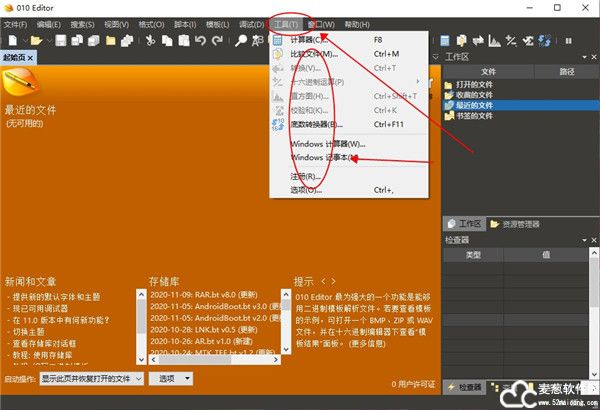600x410 pixels.
Task: Open dropdown arrow next to Open file icon
Action: tap(49, 40)
